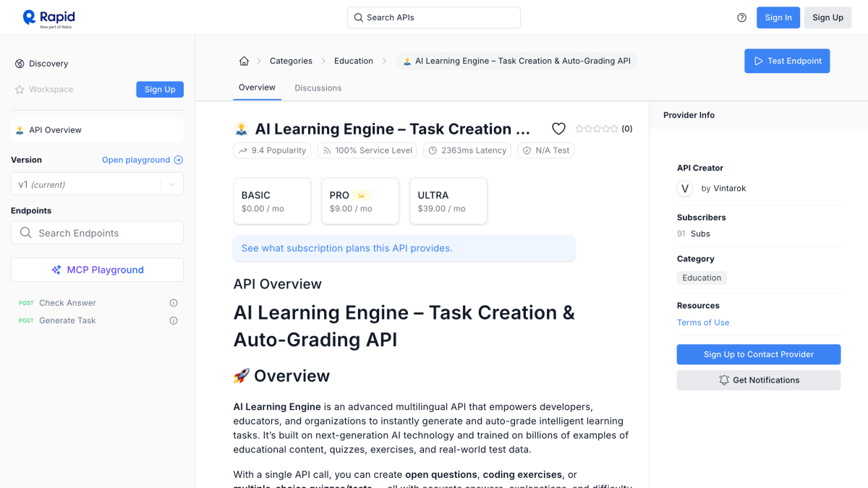The width and height of the screenshot is (868, 488).
Task: Click the 91 Subs subscriber count
Action: click(x=694, y=234)
